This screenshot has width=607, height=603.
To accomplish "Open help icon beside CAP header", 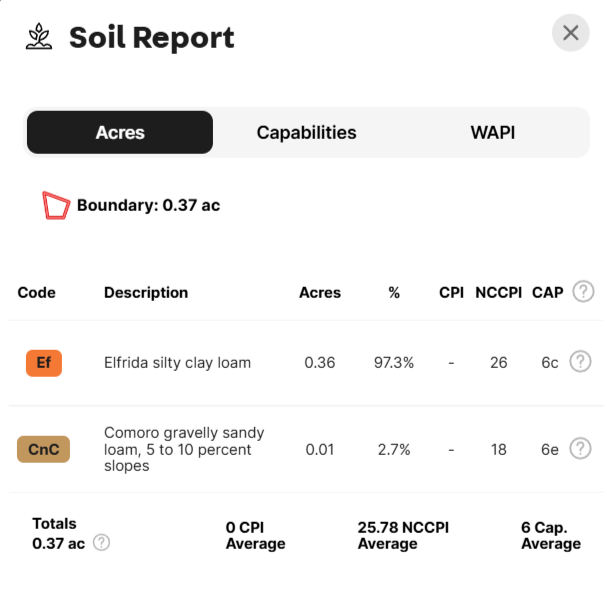I will coord(583,292).
